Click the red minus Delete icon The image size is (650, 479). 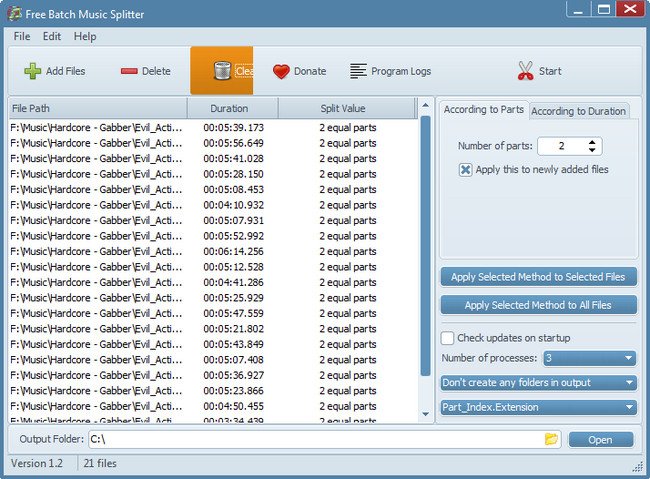coord(129,71)
